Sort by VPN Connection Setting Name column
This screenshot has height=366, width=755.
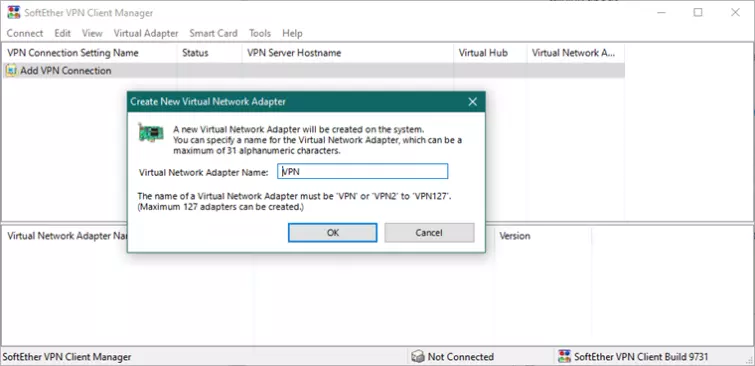click(x=90, y=53)
